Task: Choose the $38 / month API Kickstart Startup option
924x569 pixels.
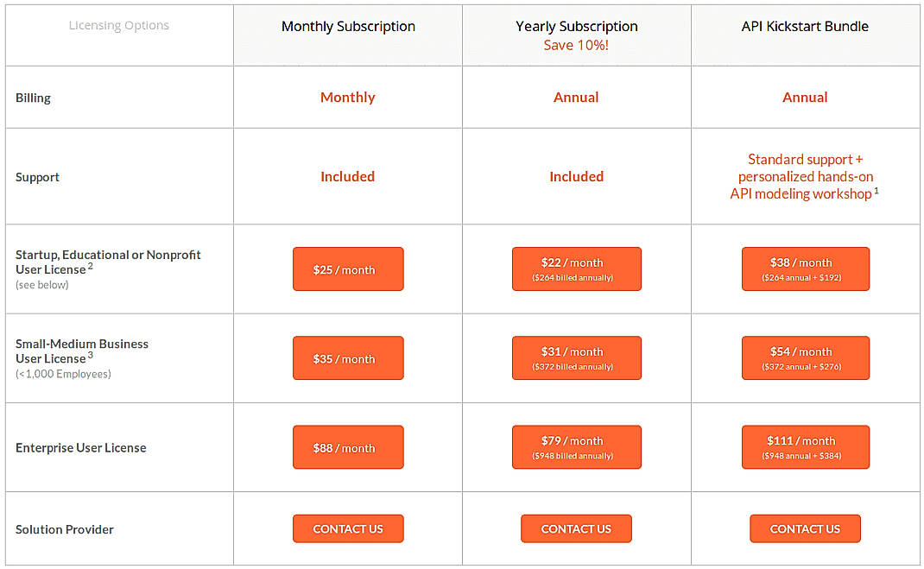Action: click(805, 269)
